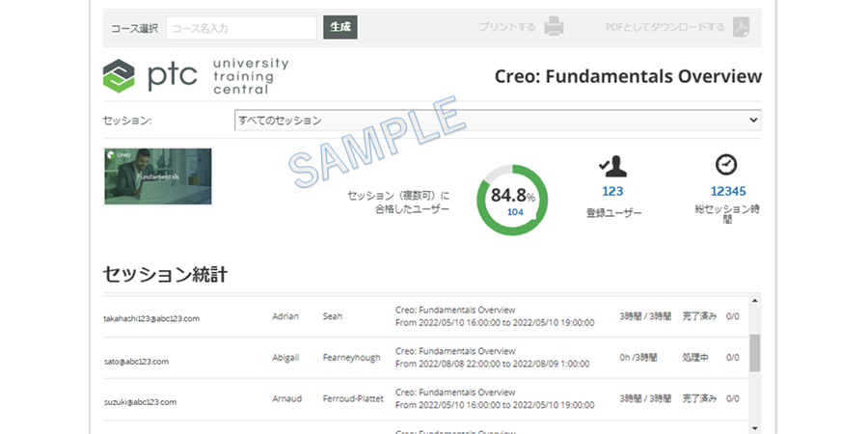
Task: Select the suzuki@abc123.com email row
Action: (x=140, y=401)
